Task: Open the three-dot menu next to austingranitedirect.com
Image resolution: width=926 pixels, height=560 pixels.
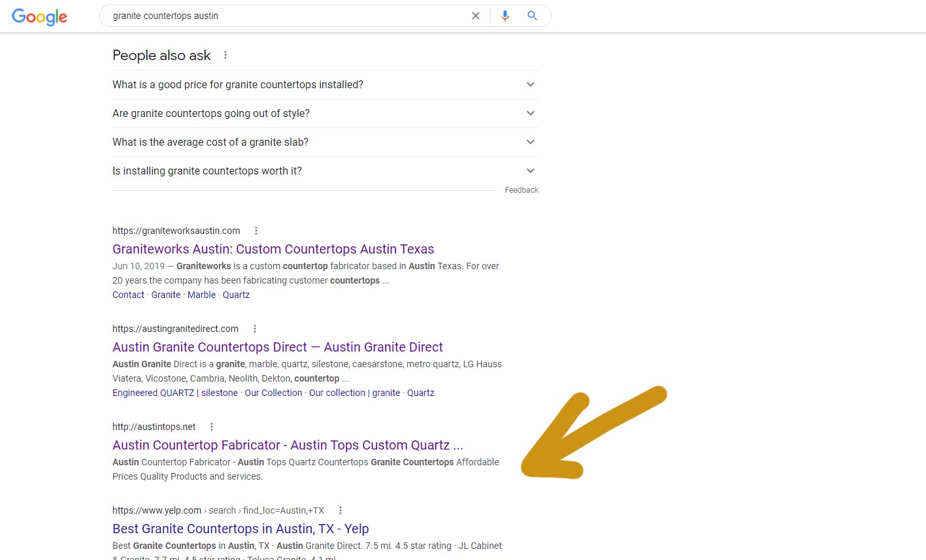Action: [255, 329]
